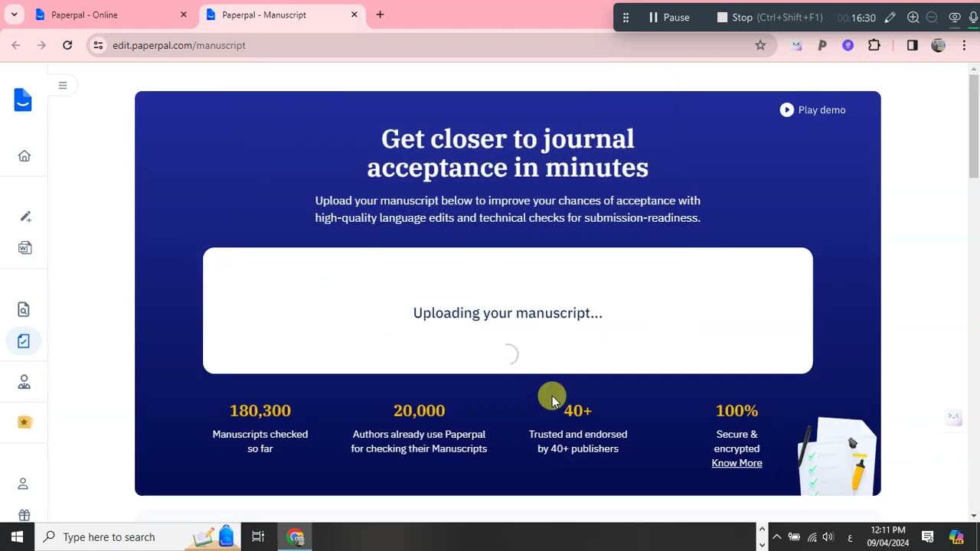Reload the current page

67,45
